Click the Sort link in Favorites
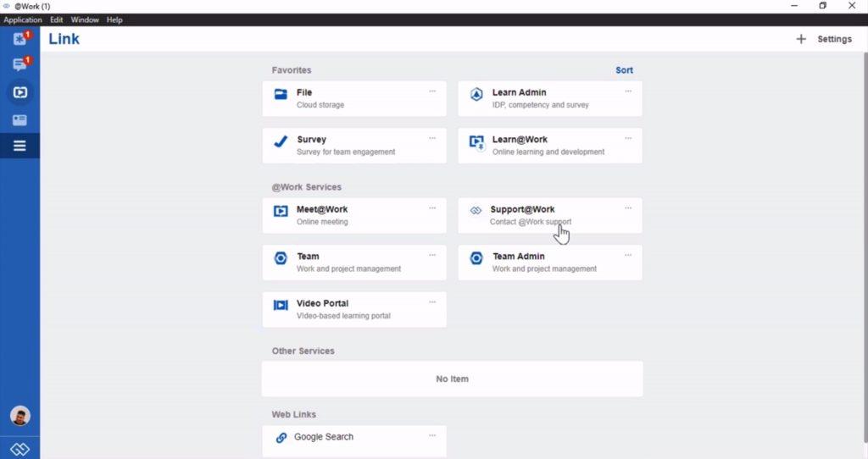The width and height of the screenshot is (868, 459). coord(624,70)
